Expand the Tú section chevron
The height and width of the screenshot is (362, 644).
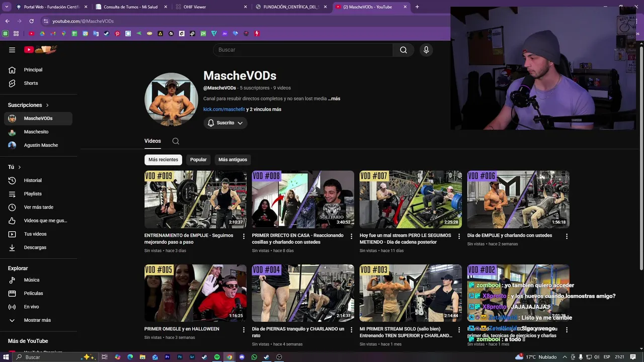tap(20, 167)
